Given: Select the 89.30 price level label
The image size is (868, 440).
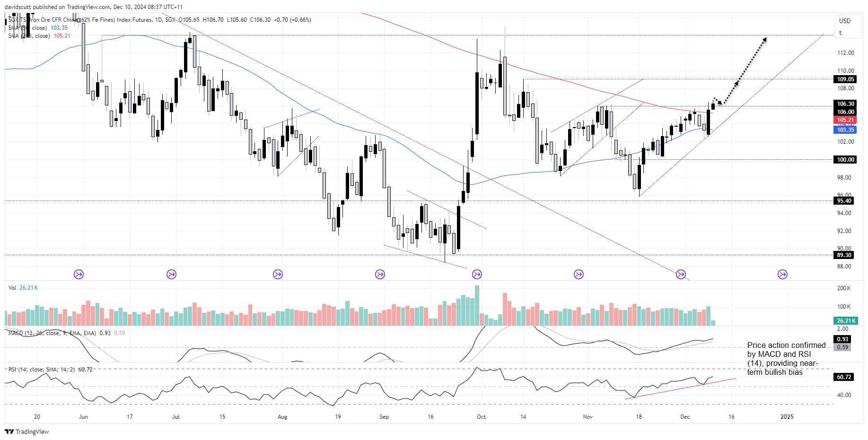Looking at the screenshot, I should (844, 255).
